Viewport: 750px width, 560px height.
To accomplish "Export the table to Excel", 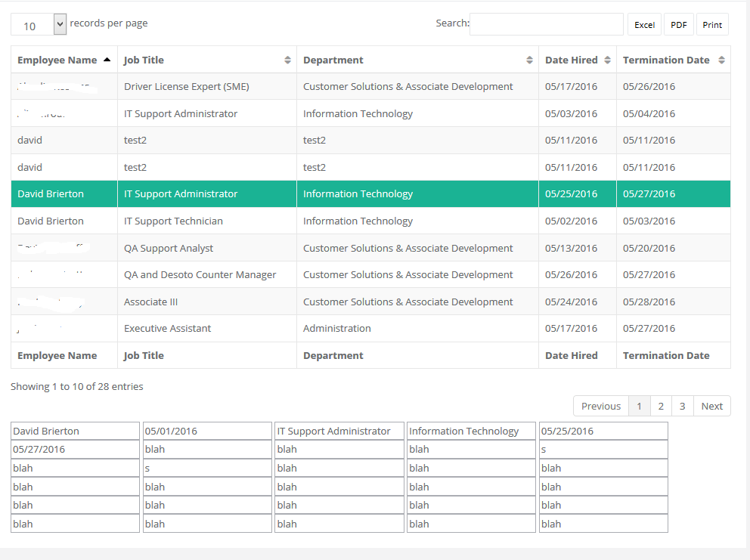I will tap(644, 25).
